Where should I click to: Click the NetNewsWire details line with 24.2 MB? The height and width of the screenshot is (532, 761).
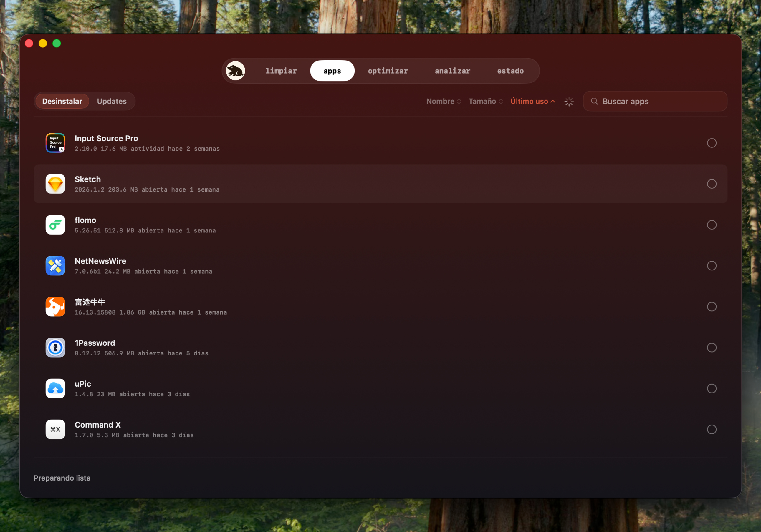click(143, 271)
